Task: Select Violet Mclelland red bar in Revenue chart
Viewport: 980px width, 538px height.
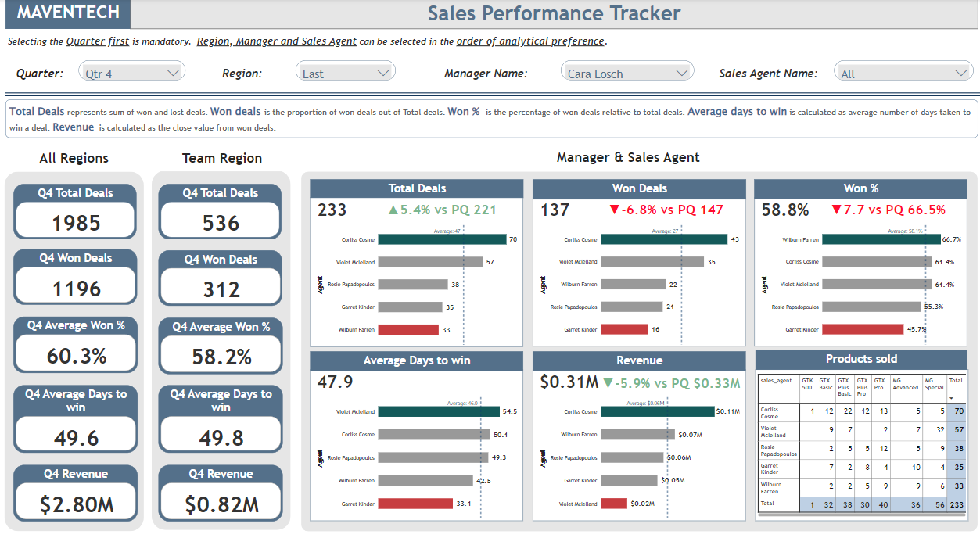Action: tap(614, 504)
